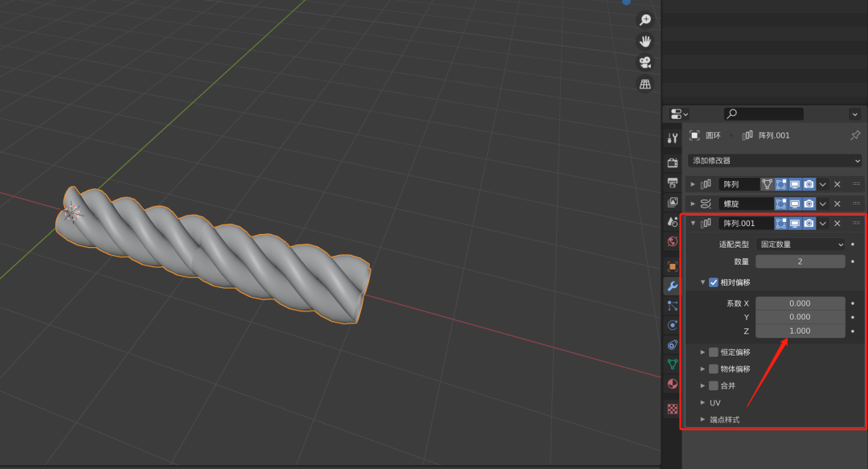This screenshot has width=868, height=469.
Task: Toggle on-cage display for 阵列 modifier
Action: tap(767, 184)
